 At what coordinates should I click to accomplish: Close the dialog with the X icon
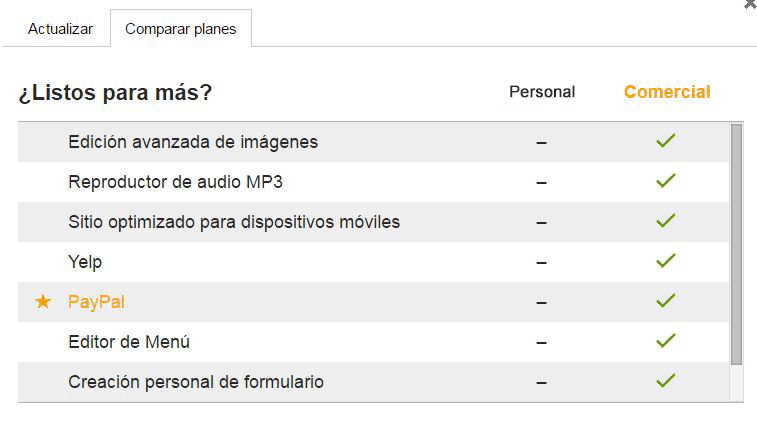751,4
